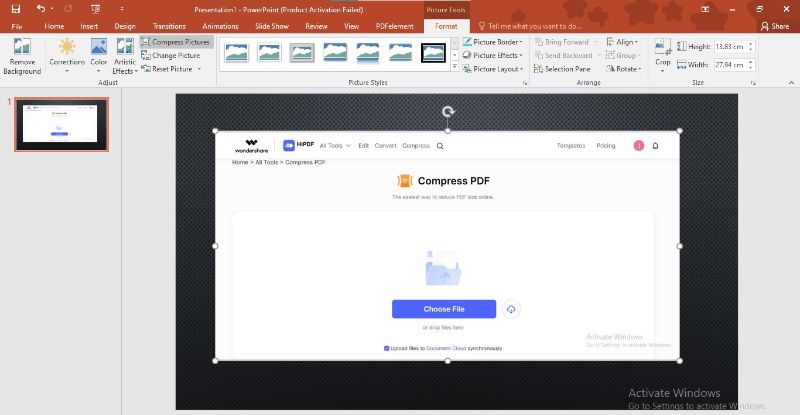Image resolution: width=800 pixels, height=415 pixels.
Task: Click the search magnifier icon in picture
Action: coord(440,146)
